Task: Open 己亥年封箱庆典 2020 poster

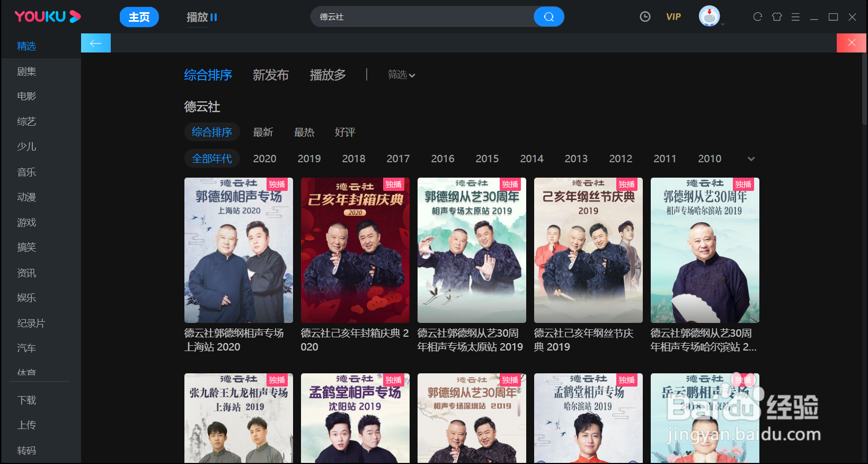Action: coord(355,250)
